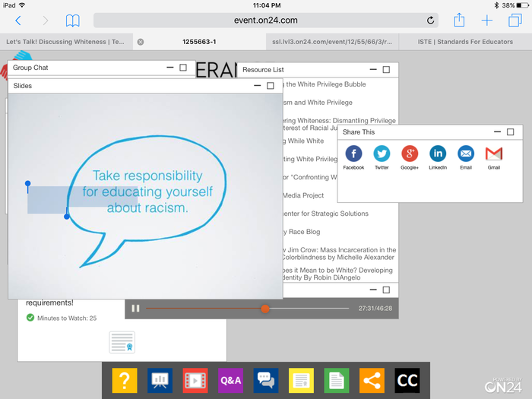Switch to Let's Talk! Discussing Whiteness tab

(65, 42)
